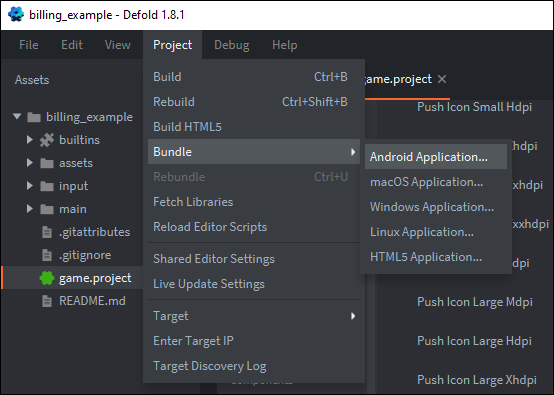Select Push Icon Large Hdpi field label
Screen dimensions: 554x395
(x=474, y=341)
